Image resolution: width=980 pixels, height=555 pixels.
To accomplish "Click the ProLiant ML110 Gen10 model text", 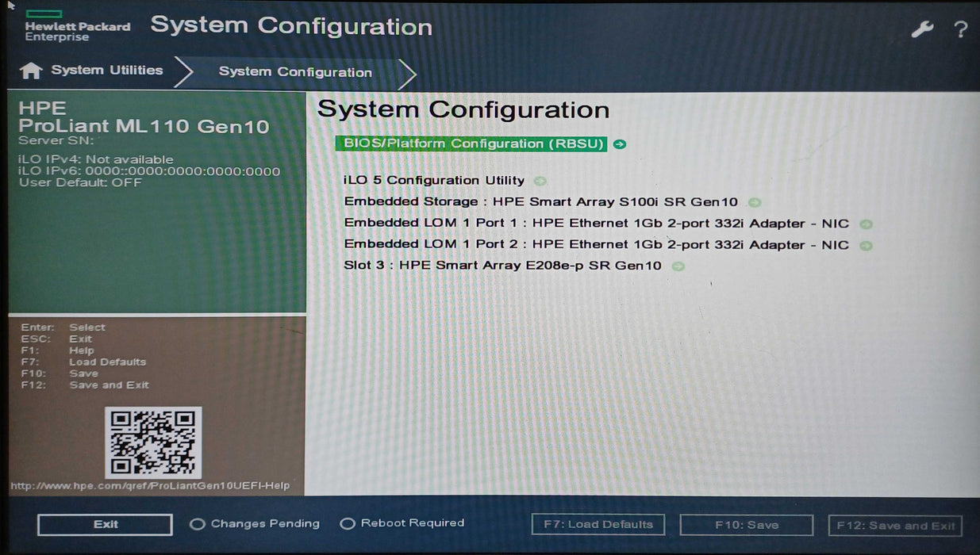I will 144,126.
